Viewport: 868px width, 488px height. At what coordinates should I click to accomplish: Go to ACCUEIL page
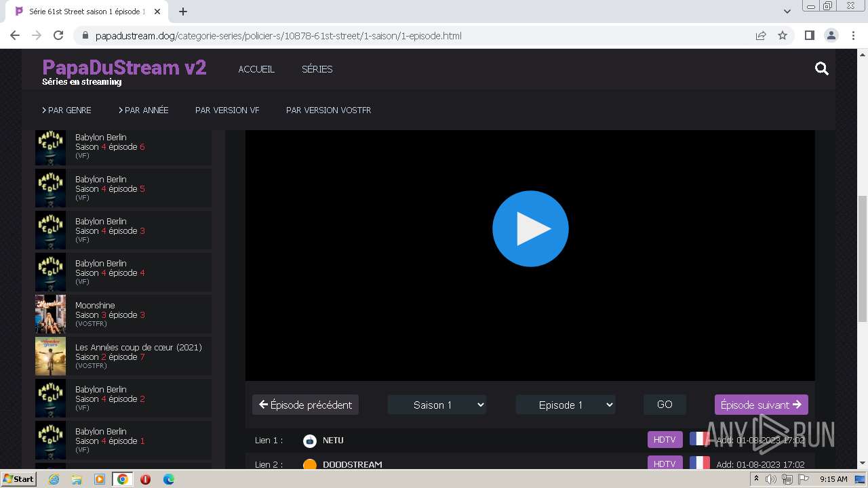pos(256,69)
